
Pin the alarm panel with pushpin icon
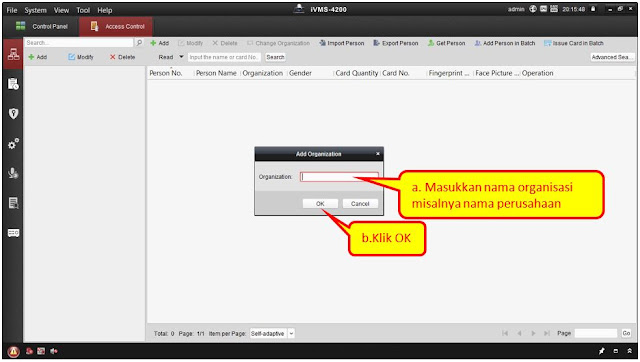602,351
